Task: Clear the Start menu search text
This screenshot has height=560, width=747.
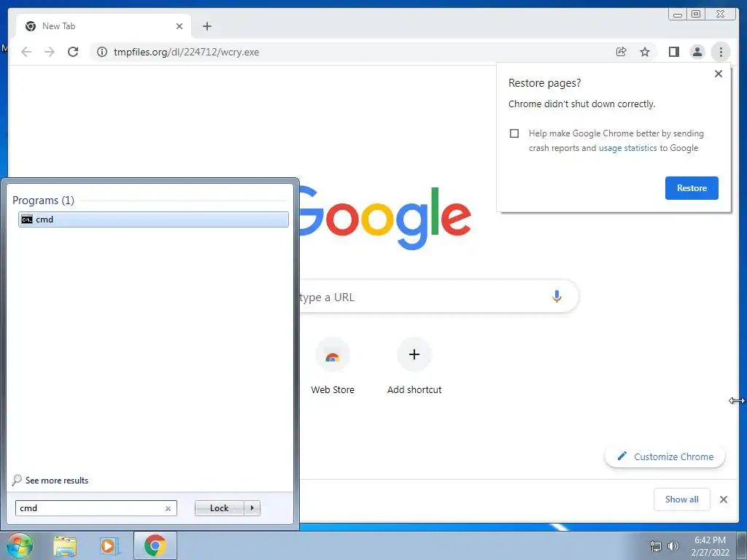Action: point(168,508)
